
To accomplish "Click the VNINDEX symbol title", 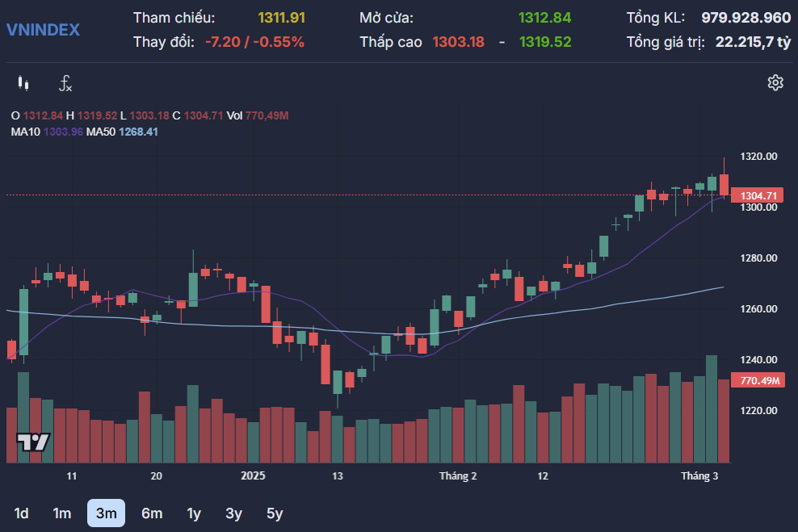I will 44,30.
